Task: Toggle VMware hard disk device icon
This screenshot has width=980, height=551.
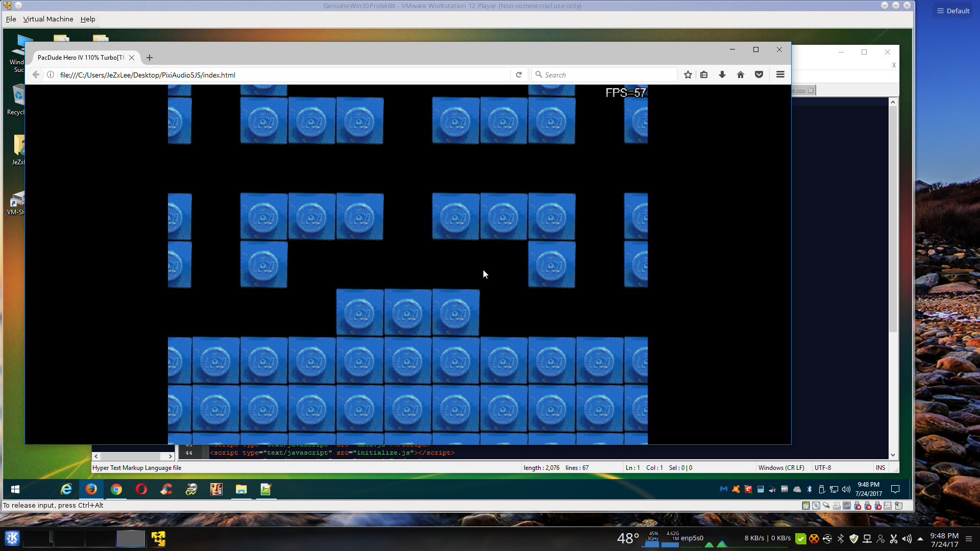Action: pos(806,506)
